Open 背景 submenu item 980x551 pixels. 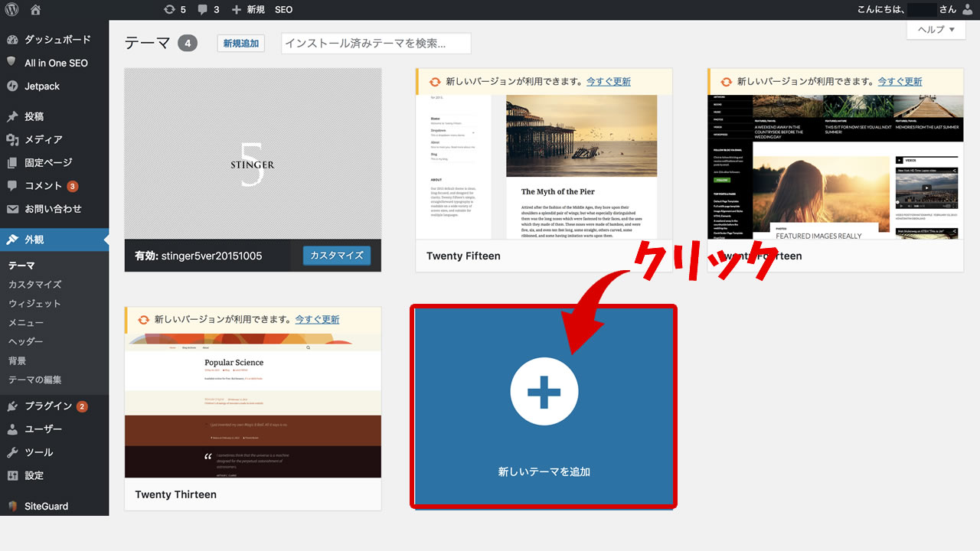(18, 360)
